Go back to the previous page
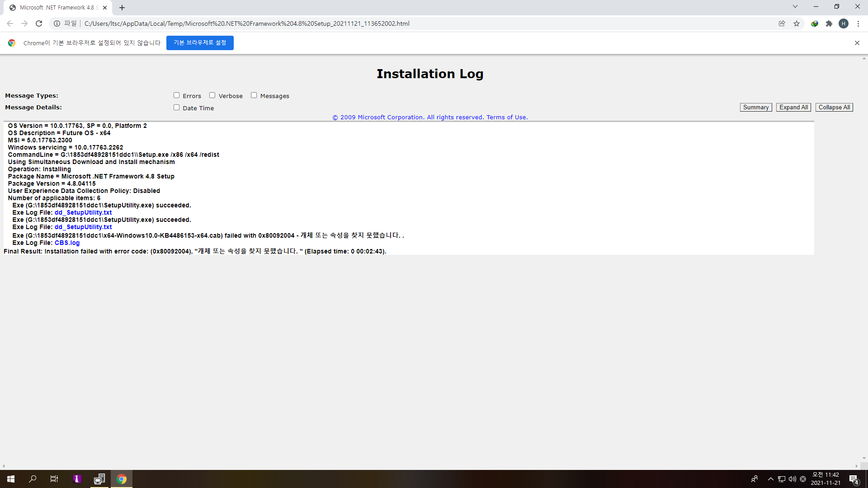This screenshot has height=488, width=868. [x=10, y=23]
